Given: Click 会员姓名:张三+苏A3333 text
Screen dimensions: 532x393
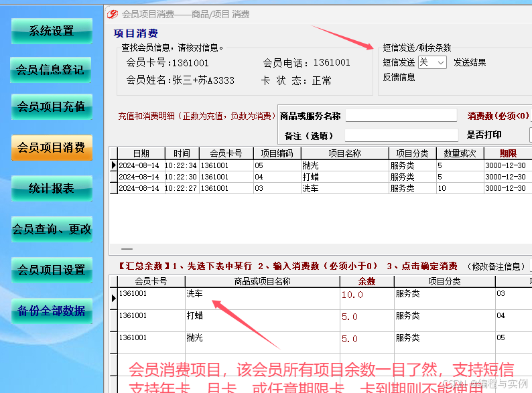Looking at the screenshot, I should [180, 80].
